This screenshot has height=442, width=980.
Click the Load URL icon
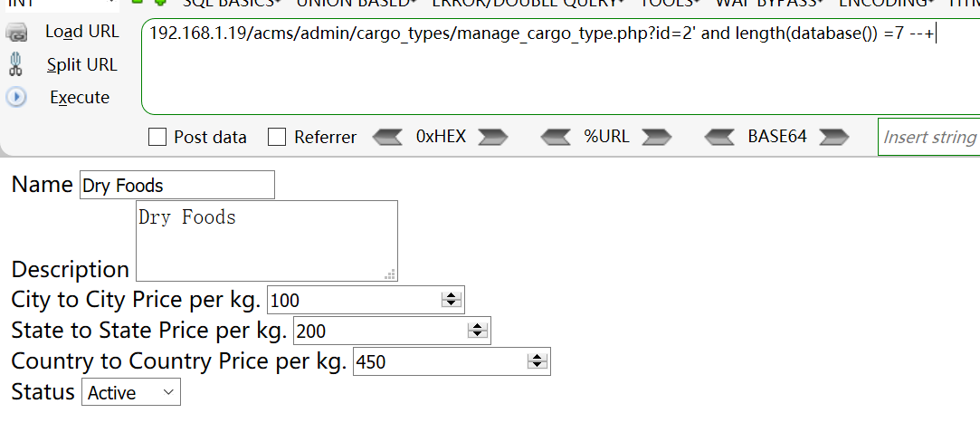click(x=16, y=33)
